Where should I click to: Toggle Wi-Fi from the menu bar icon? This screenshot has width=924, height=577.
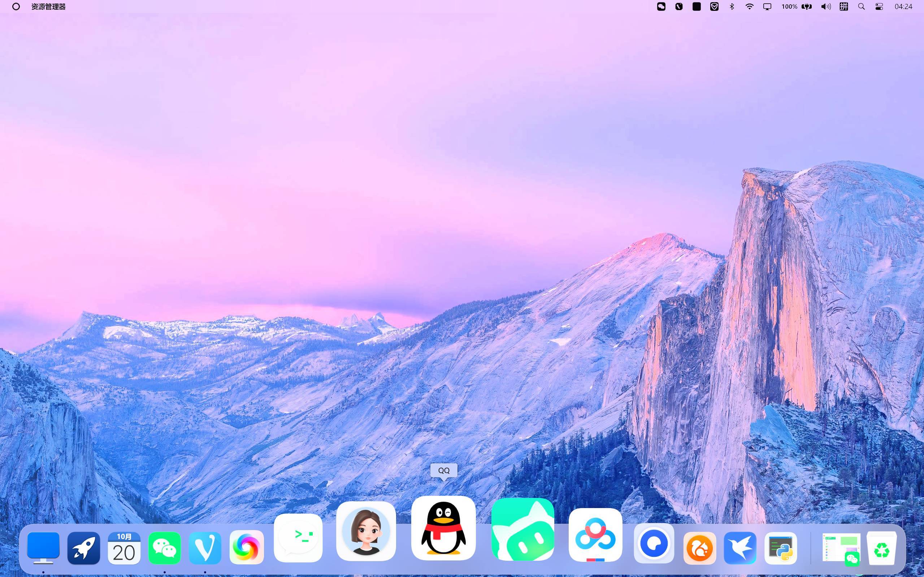pos(749,6)
